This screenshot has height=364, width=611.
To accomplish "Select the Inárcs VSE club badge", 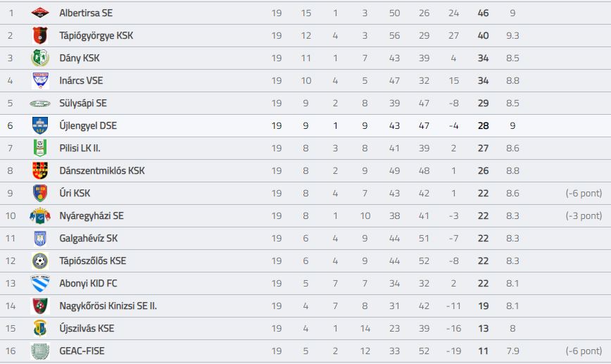I will [x=40, y=80].
